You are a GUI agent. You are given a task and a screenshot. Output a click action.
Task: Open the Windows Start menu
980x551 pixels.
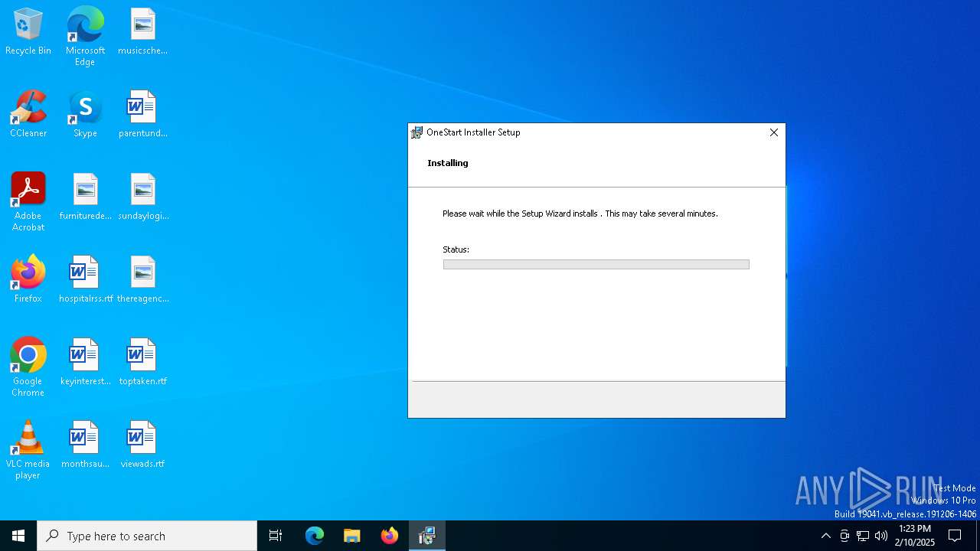(18, 536)
